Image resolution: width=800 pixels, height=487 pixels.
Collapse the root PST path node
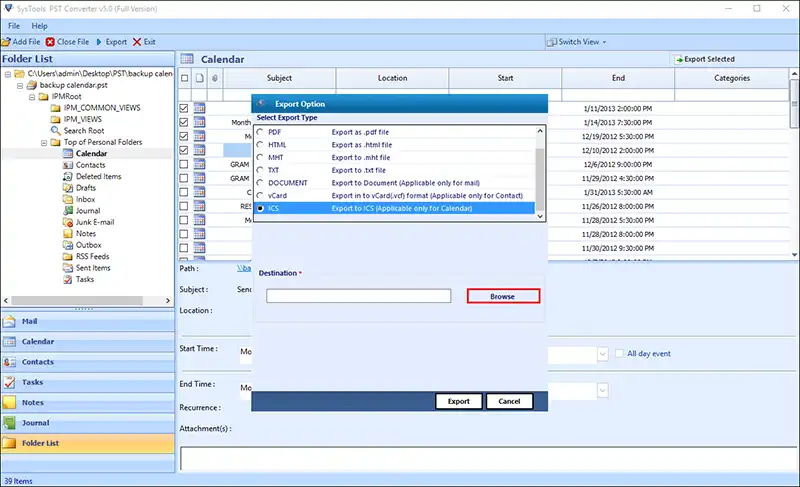[8, 74]
